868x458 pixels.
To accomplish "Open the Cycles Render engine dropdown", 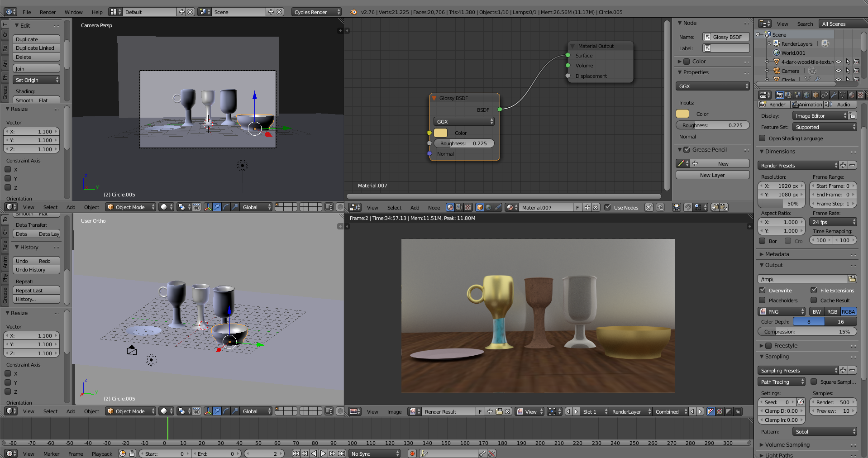I will click(317, 12).
